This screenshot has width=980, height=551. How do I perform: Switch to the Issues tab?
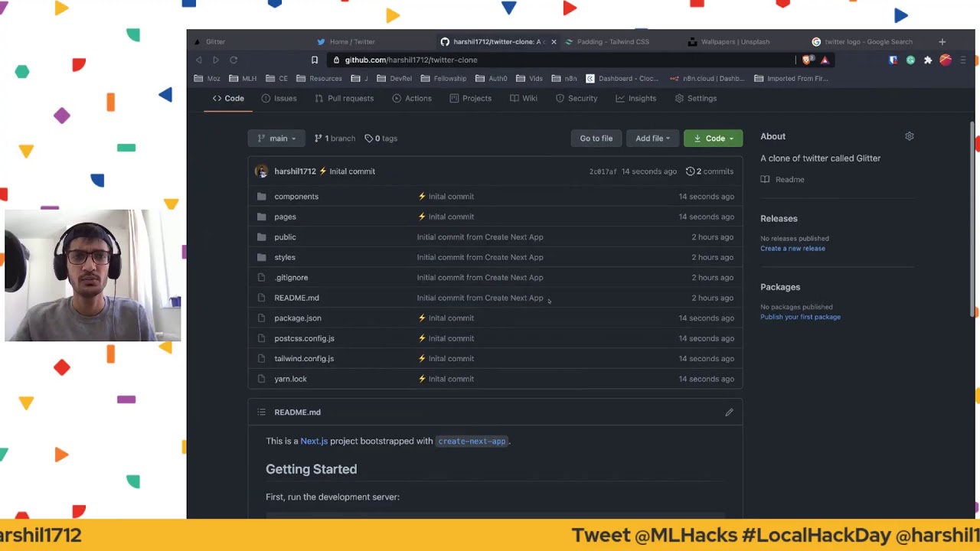(279, 98)
